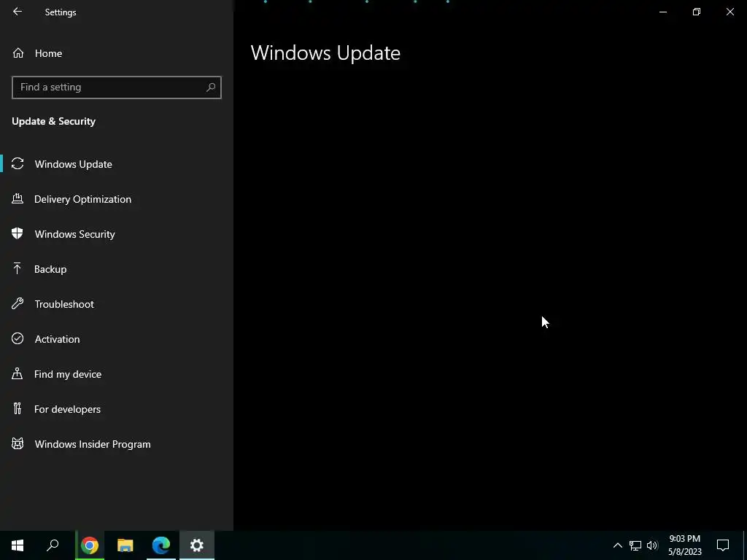
Task: Minimize the Settings window
Action: tap(663, 12)
